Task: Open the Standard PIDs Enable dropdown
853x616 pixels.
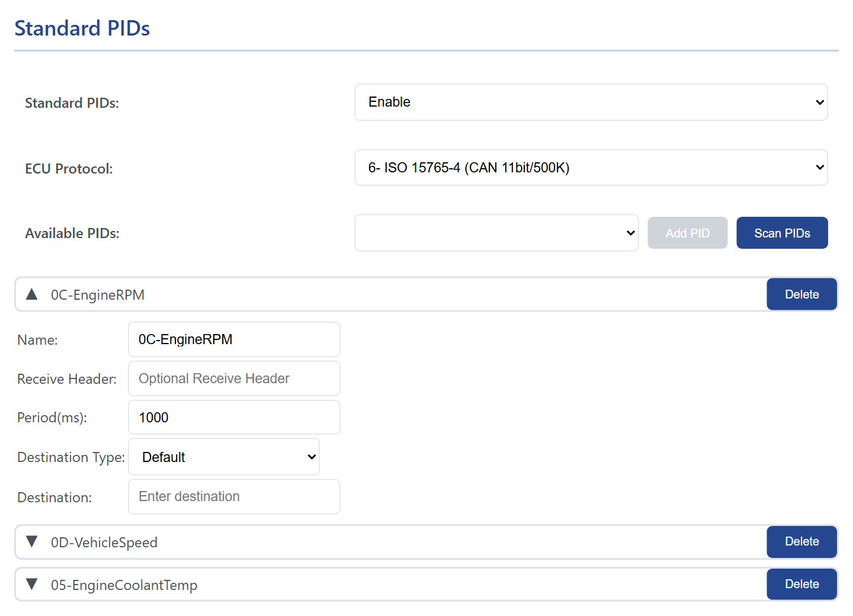Action: click(x=591, y=102)
